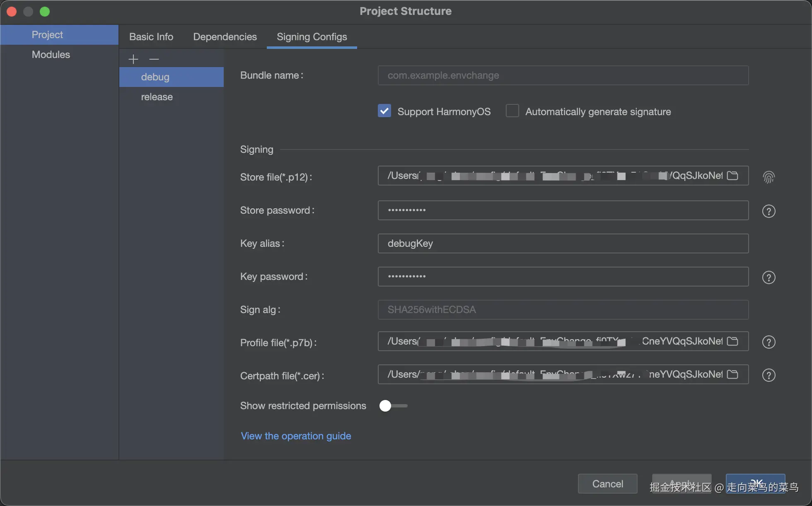Toggle Show restricted permissions switch

(393, 406)
